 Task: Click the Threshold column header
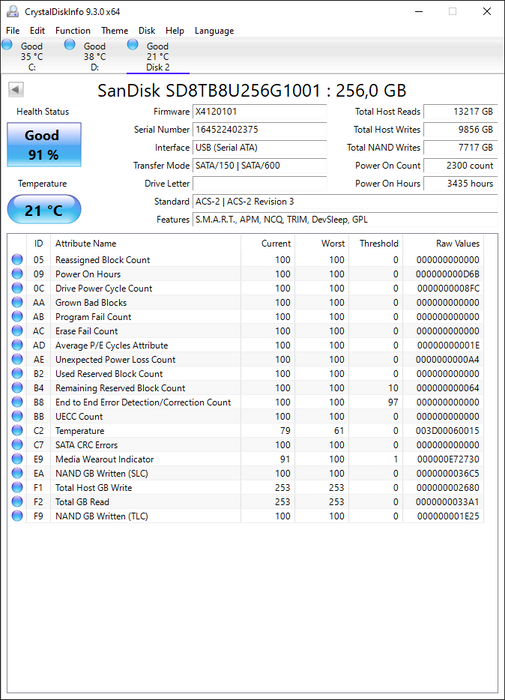[x=376, y=243]
